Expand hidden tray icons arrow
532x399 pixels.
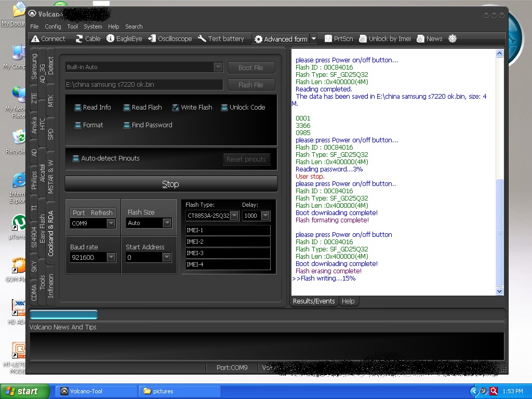[474, 391]
